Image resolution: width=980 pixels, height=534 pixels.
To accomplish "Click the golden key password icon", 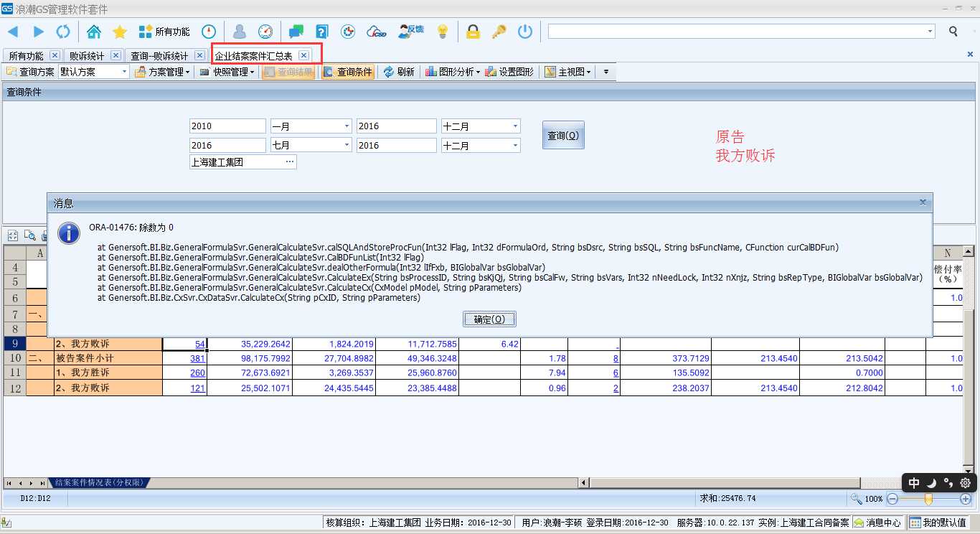I will (499, 32).
